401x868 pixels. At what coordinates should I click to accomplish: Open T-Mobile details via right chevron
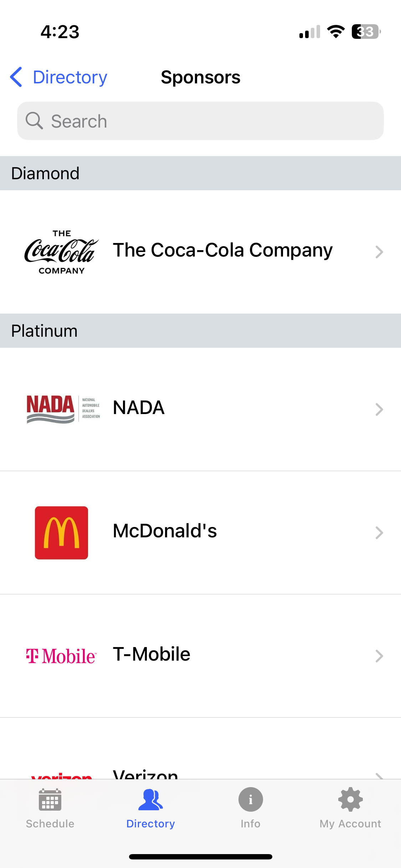pos(379,656)
